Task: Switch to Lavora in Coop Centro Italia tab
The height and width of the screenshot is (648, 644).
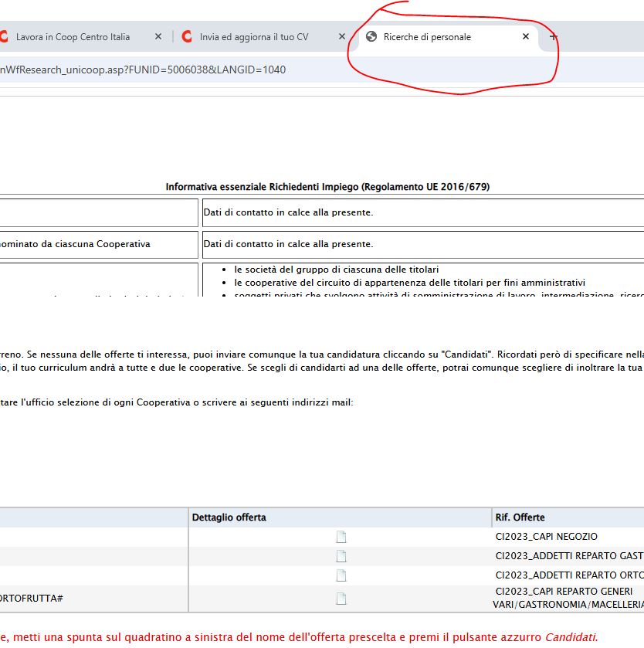Action: pos(73,36)
